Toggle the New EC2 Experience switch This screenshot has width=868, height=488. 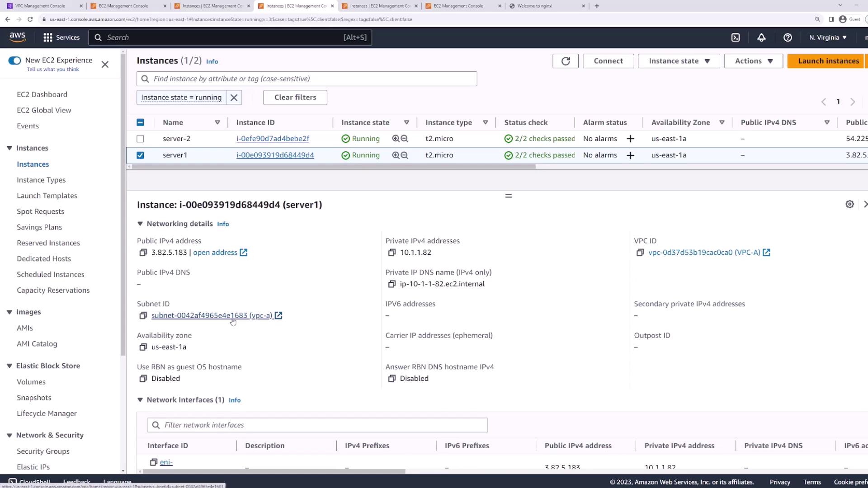click(14, 61)
